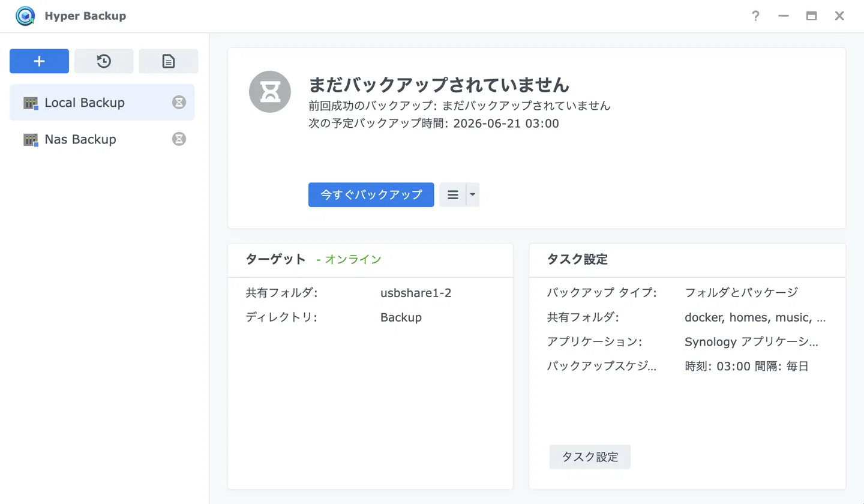Select the Nas Backup task
Viewport: 864px width, 504px height.
click(x=102, y=139)
